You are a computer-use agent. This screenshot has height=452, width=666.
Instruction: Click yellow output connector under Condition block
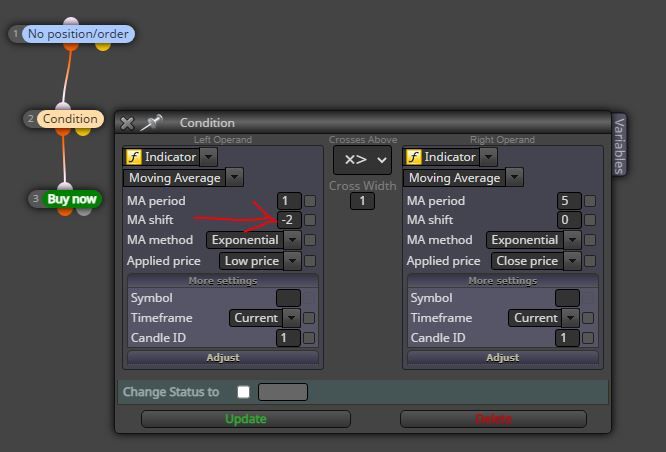coord(83,132)
